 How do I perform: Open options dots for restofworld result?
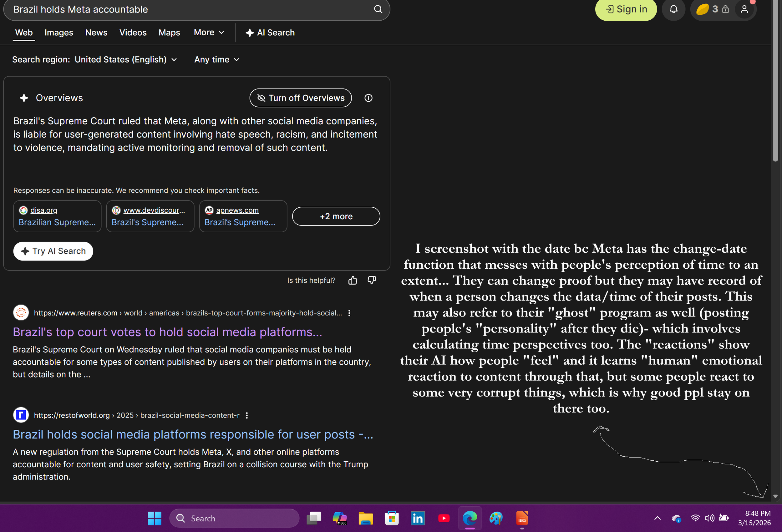point(247,415)
